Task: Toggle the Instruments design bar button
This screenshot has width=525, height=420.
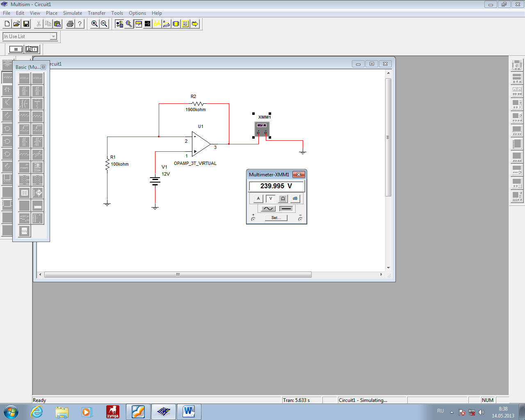Action: (x=138, y=24)
